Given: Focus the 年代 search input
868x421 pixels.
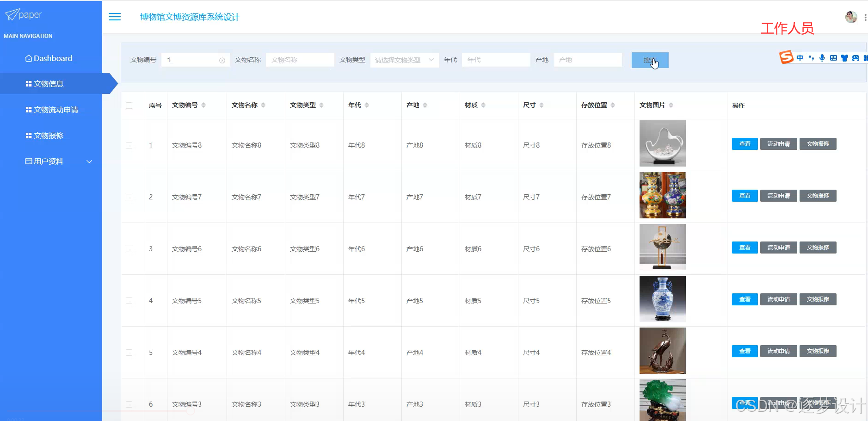Looking at the screenshot, I should (x=496, y=60).
